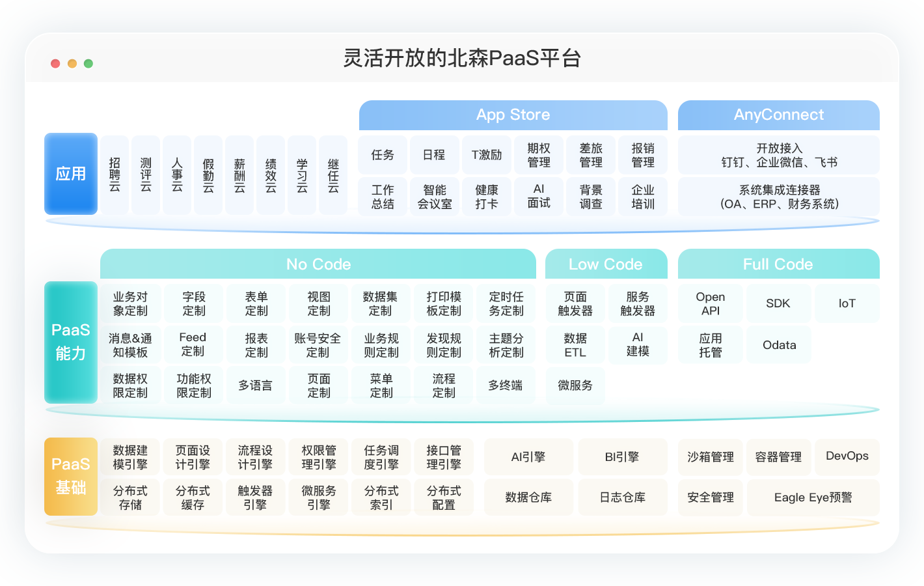Click the 数据 ETL tile
This screenshot has height=586, width=924.
[x=575, y=345]
